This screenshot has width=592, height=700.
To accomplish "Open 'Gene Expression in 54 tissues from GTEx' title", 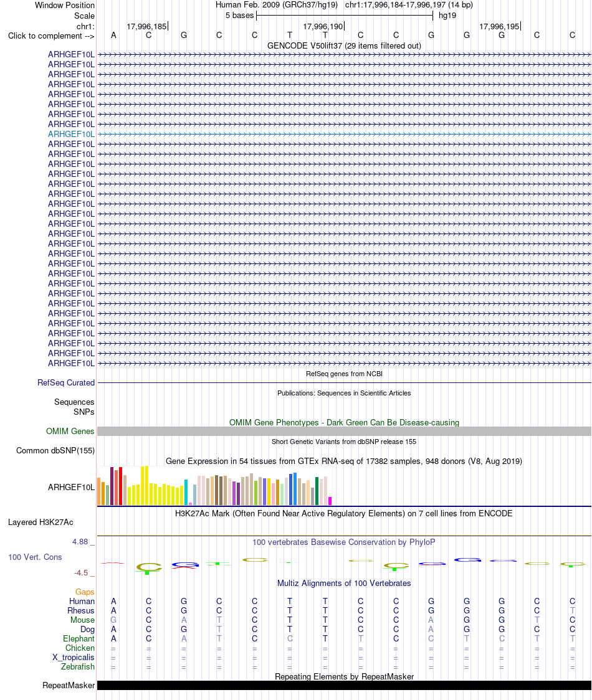I will 344,461.
